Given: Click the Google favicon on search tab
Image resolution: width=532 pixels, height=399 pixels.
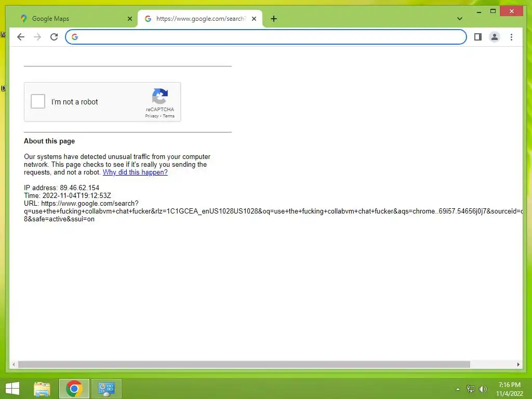Looking at the screenshot, I should (148, 19).
